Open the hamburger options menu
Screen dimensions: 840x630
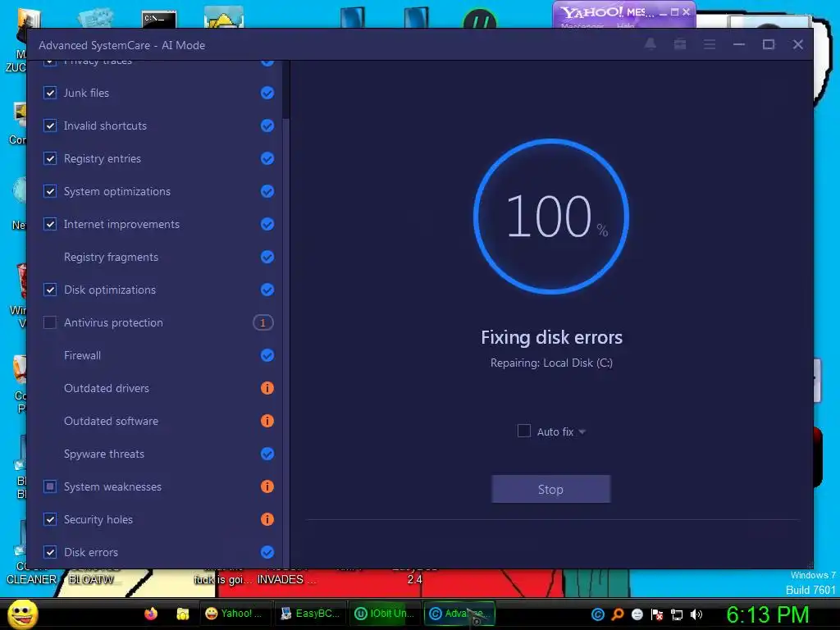[710, 44]
